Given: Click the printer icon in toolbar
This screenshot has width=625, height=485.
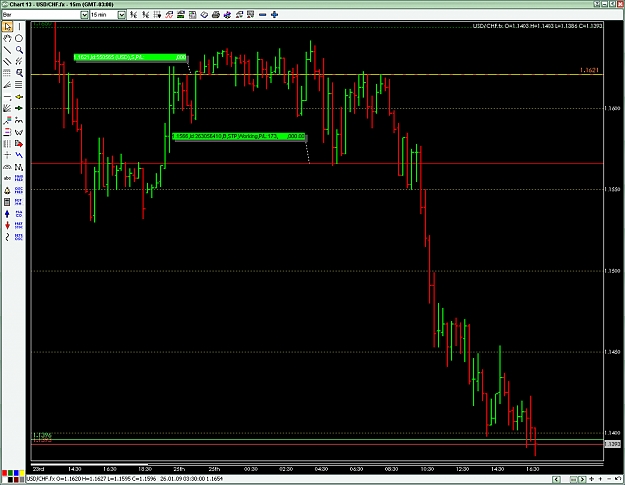Looking at the screenshot, I should pyautogui.click(x=216, y=15).
